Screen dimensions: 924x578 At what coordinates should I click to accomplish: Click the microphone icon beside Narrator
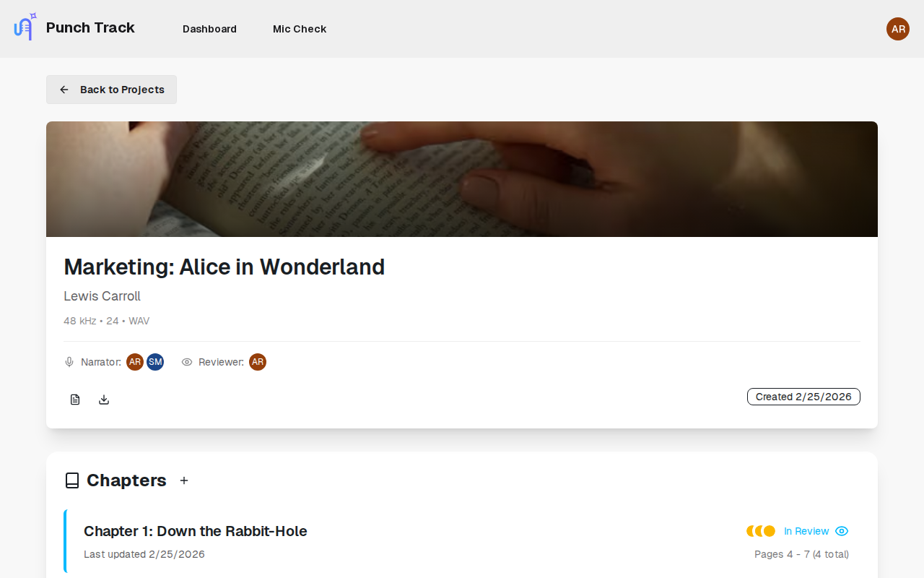tap(69, 362)
